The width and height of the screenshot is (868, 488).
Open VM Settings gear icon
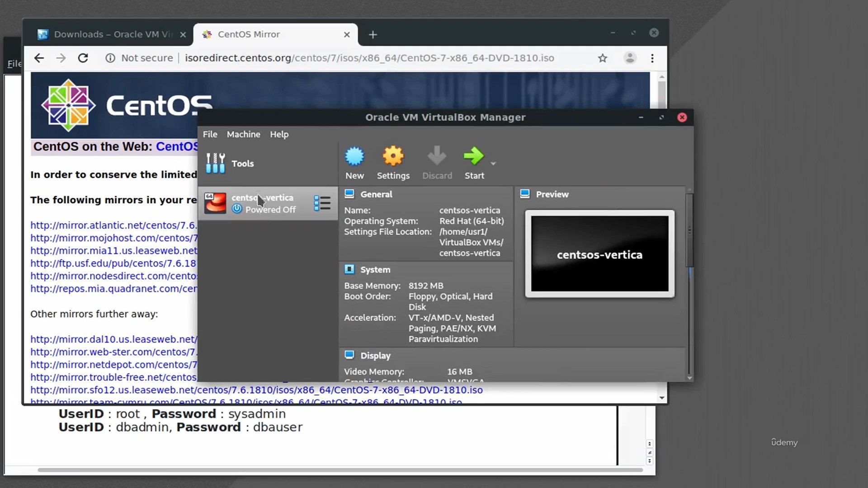pos(393,156)
